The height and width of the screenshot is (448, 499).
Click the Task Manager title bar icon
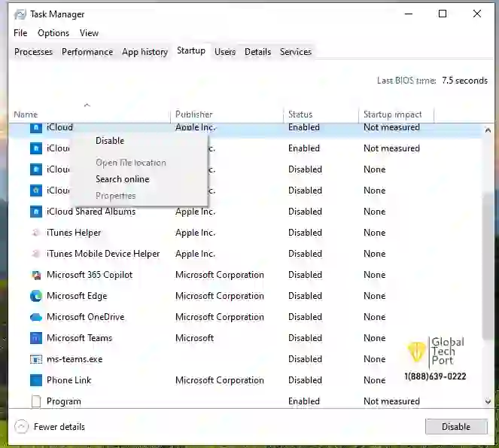pyautogui.click(x=20, y=14)
